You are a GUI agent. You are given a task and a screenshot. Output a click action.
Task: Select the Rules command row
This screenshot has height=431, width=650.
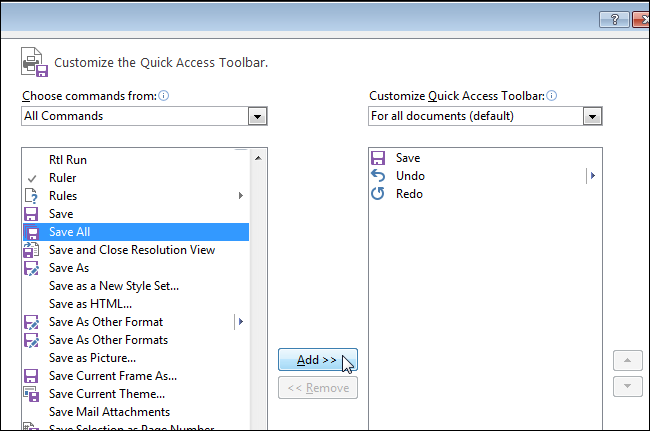tap(136, 196)
